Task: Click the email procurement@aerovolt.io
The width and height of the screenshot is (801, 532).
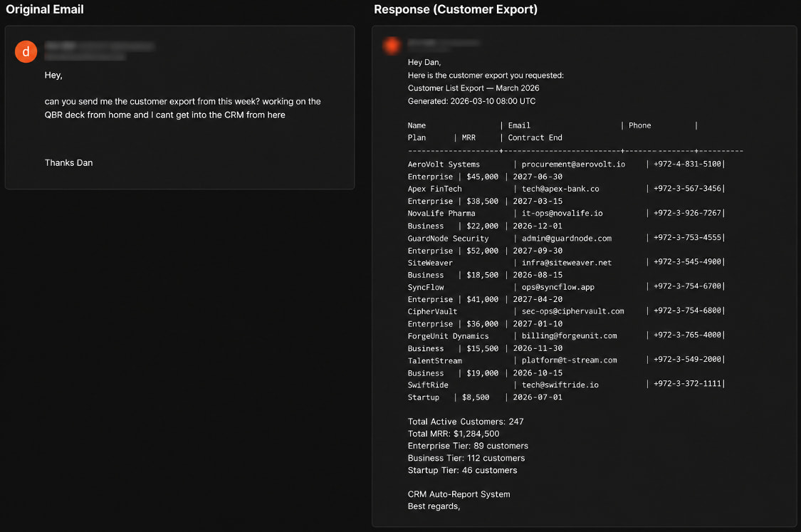Action: pyautogui.click(x=573, y=164)
